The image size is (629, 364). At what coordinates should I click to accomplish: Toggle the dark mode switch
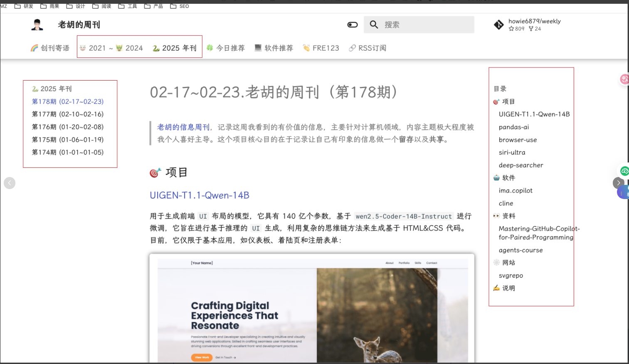(x=353, y=25)
